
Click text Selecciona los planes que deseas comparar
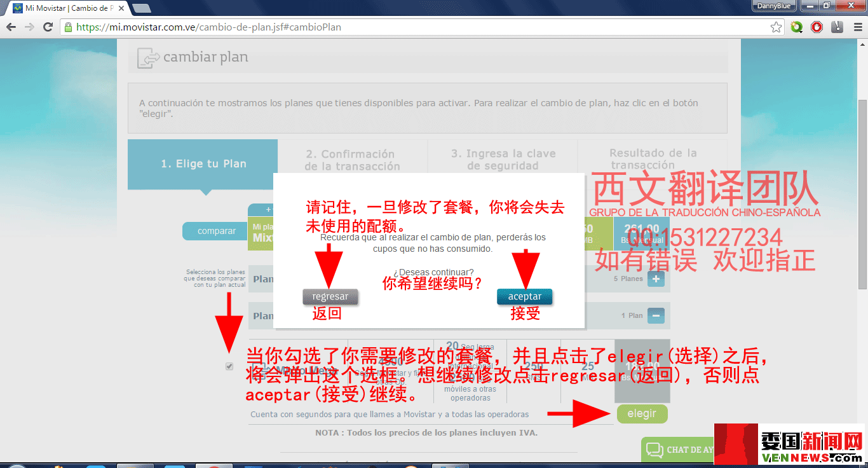[215, 279]
